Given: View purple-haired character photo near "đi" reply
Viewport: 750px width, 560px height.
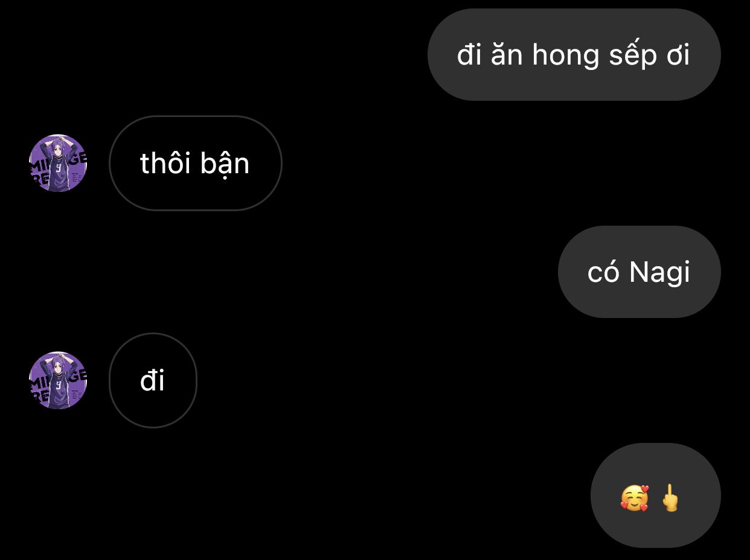Looking at the screenshot, I should (58, 380).
